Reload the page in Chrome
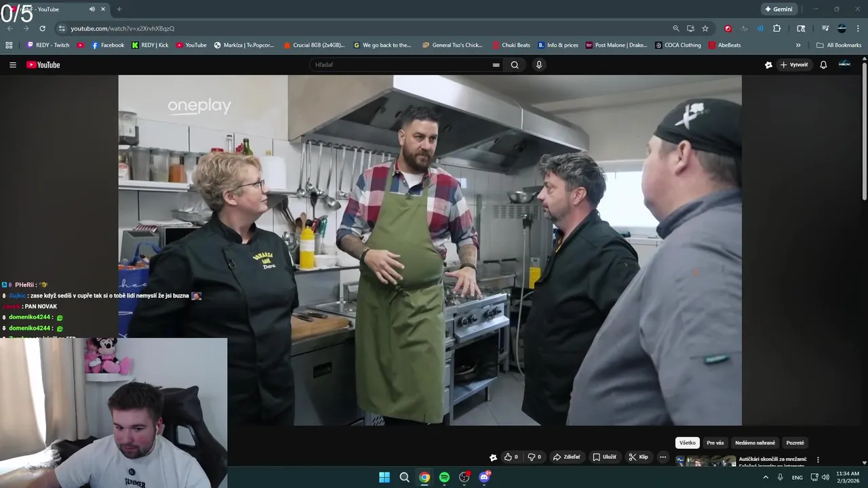This screenshot has width=868, height=488. (x=42, y=28)
